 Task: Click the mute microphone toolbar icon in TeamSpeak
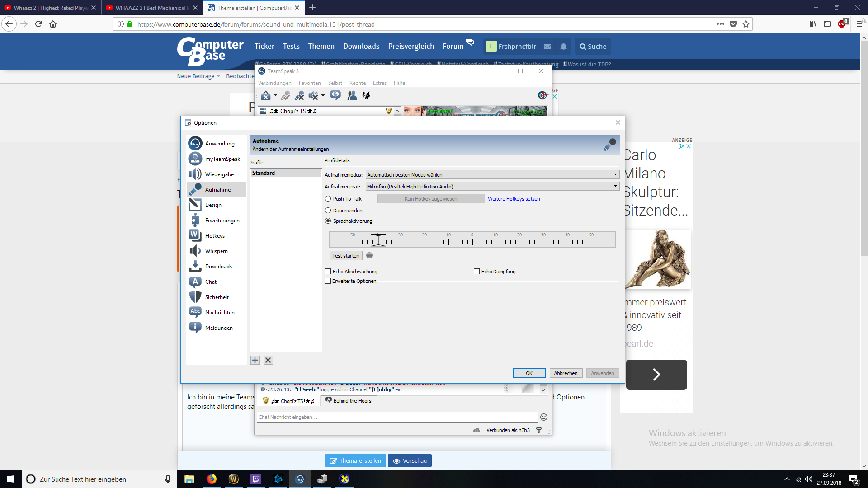coord(299,95)
